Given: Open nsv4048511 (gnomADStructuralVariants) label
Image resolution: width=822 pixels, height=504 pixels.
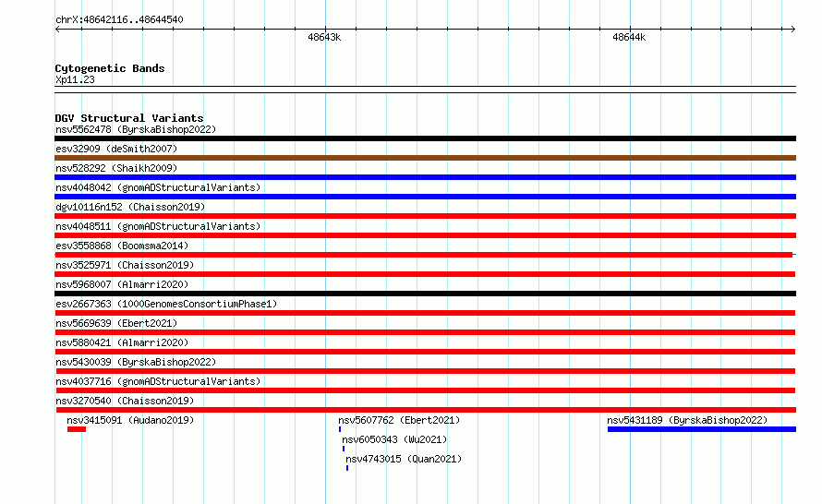Looking at the screenshot, I should tap(158, 226).
